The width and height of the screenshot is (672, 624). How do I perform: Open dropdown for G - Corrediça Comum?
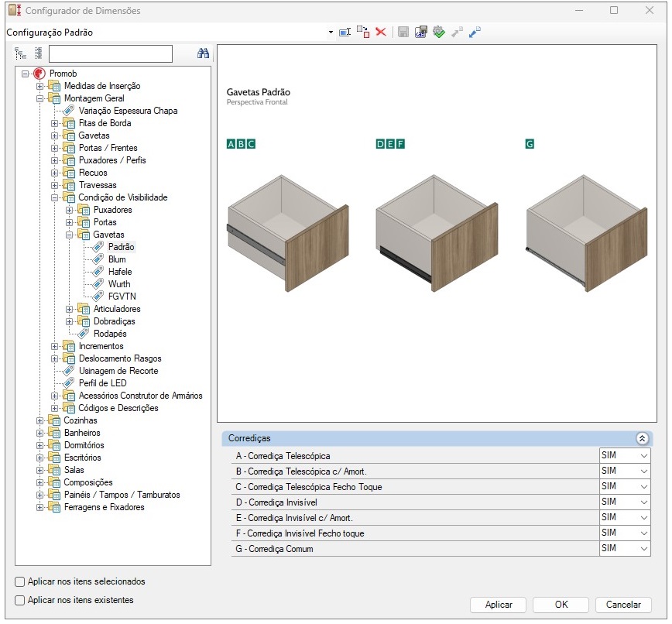(x=643, y=549)
